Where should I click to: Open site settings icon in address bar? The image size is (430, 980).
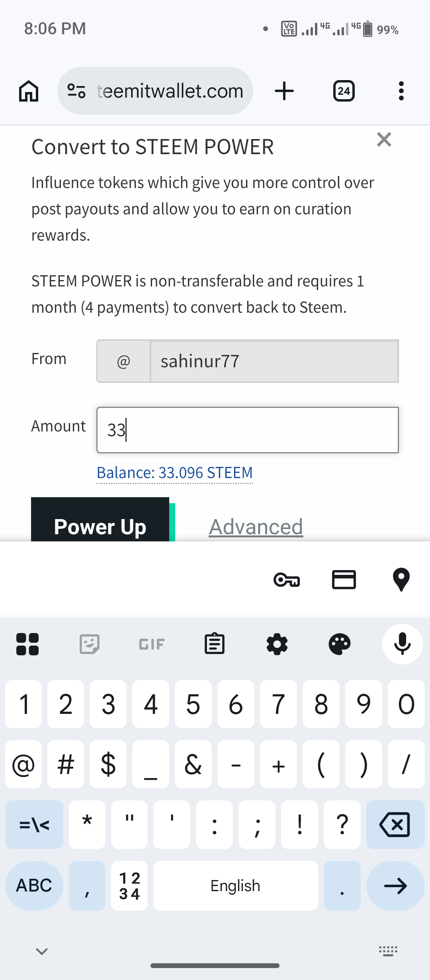[x=76, y=91]
